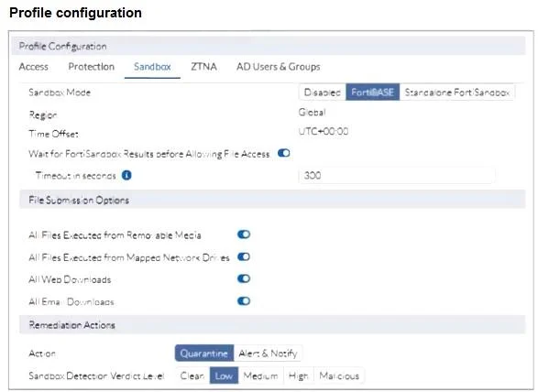Select the Sandbox tab
This screenshot has width=538, height=392.
152,67
